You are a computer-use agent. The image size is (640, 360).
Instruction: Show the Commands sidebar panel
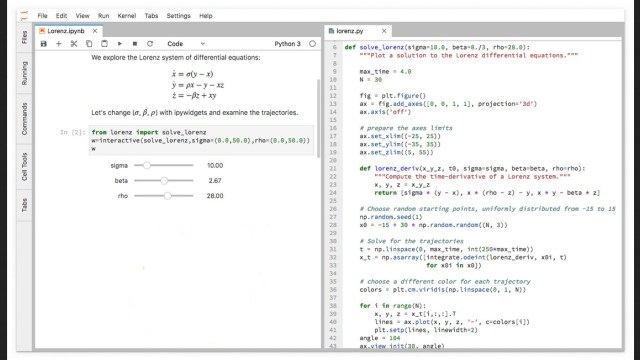[24, 118]
